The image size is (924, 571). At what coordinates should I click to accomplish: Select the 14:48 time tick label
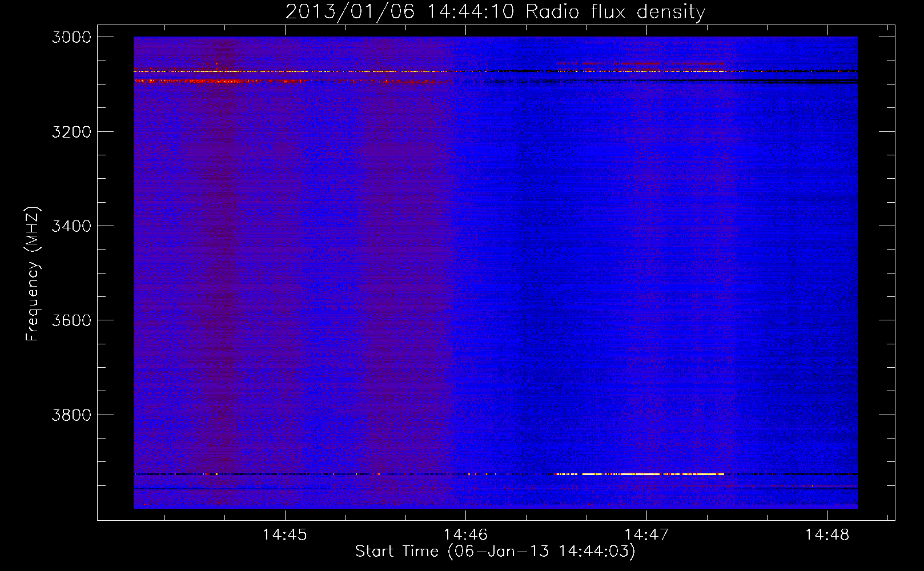[x=827, y=534]
